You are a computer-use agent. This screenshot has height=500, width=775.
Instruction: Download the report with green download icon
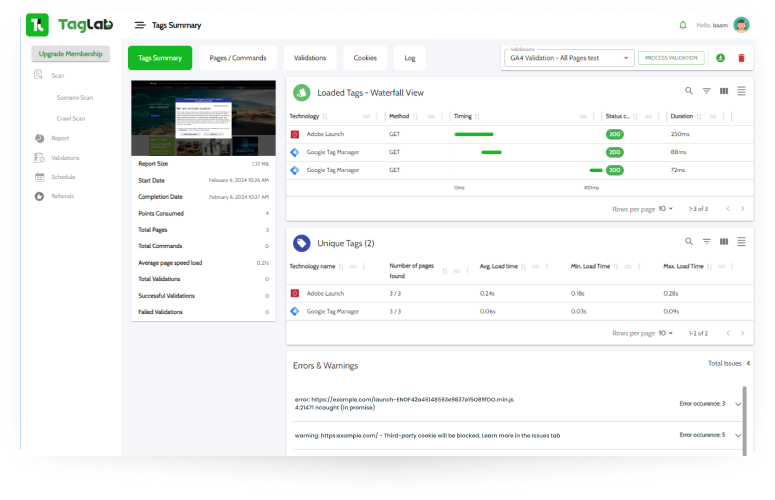point(720,58)
